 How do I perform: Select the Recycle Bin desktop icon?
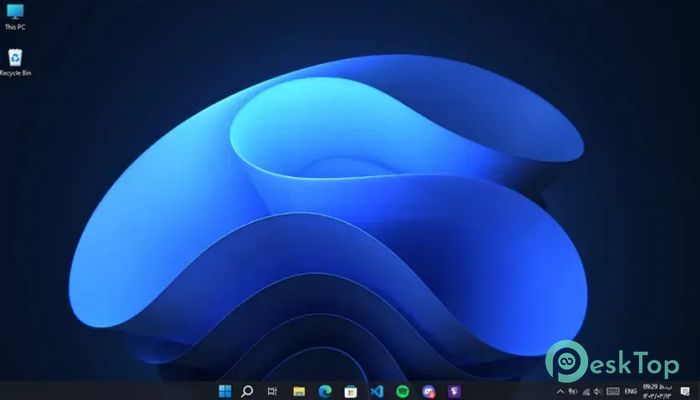(15, 62)
